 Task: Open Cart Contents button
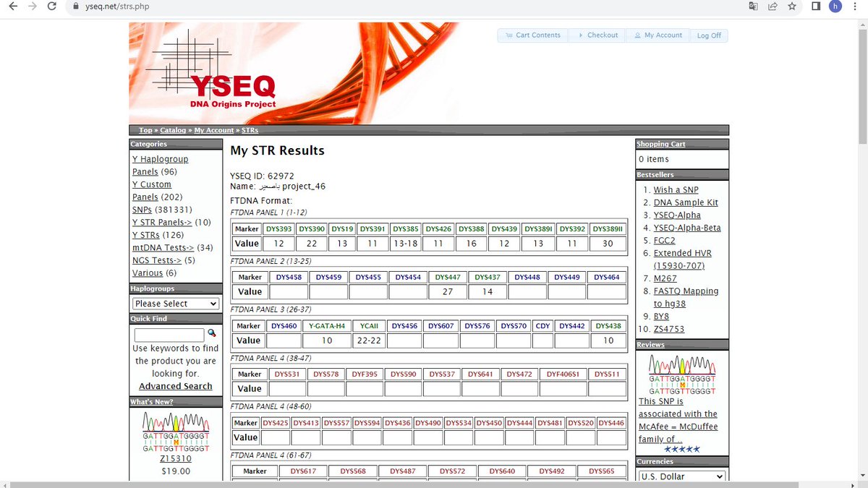[x=533, y=35]
